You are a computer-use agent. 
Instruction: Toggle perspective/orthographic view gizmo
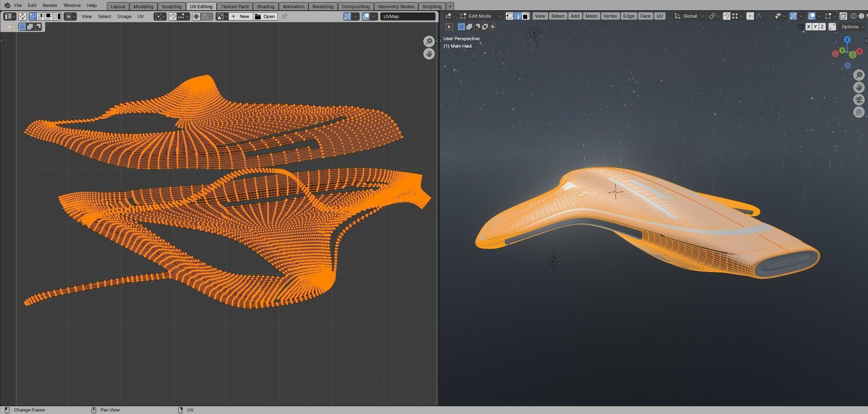point(859,112)
